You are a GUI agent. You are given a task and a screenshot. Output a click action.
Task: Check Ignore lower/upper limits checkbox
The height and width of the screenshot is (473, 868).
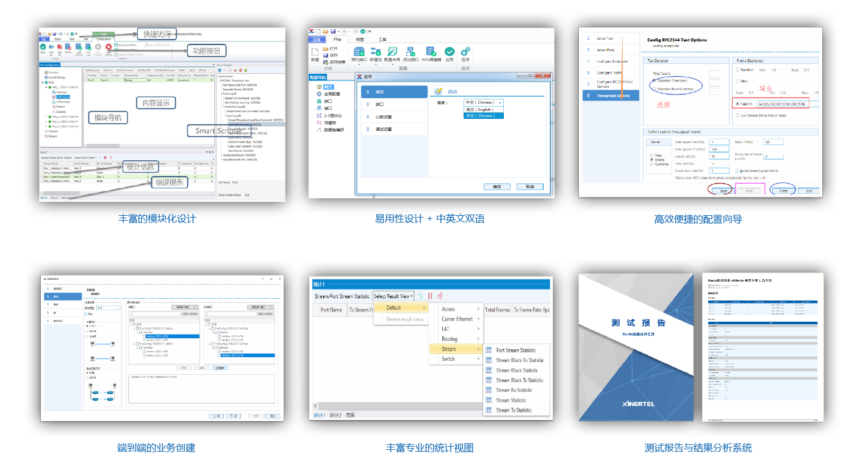click(x=737, y=171)
